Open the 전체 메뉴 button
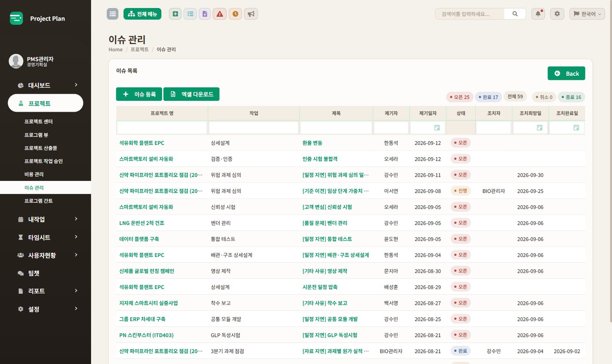The image size is (612, 364). tap(142, 14)
